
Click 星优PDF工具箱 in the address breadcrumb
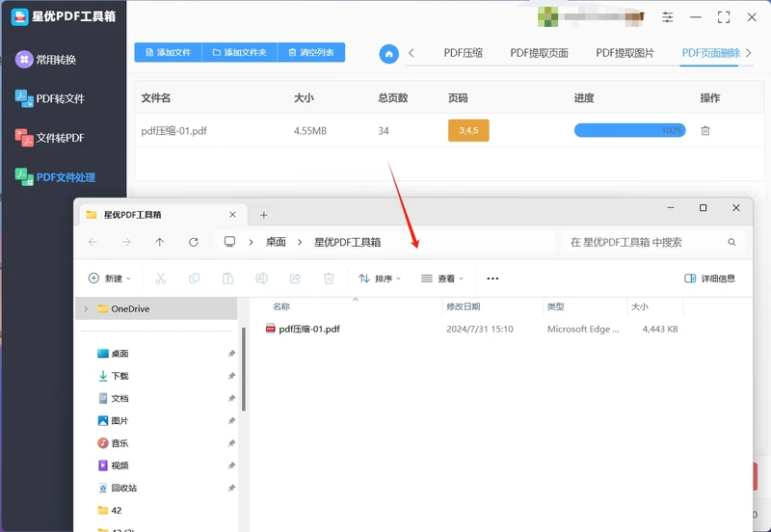(x=347, y=242)
